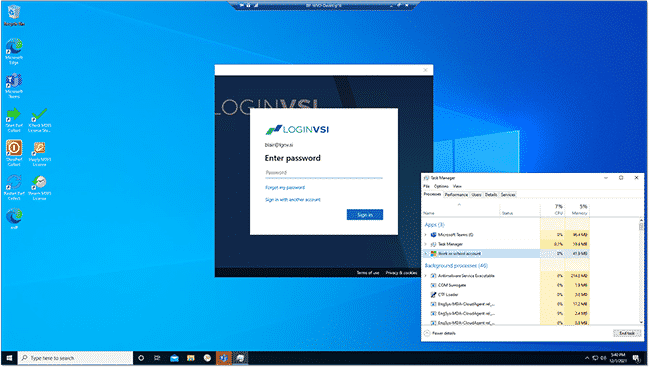Switch to the Processes tab

432,194
